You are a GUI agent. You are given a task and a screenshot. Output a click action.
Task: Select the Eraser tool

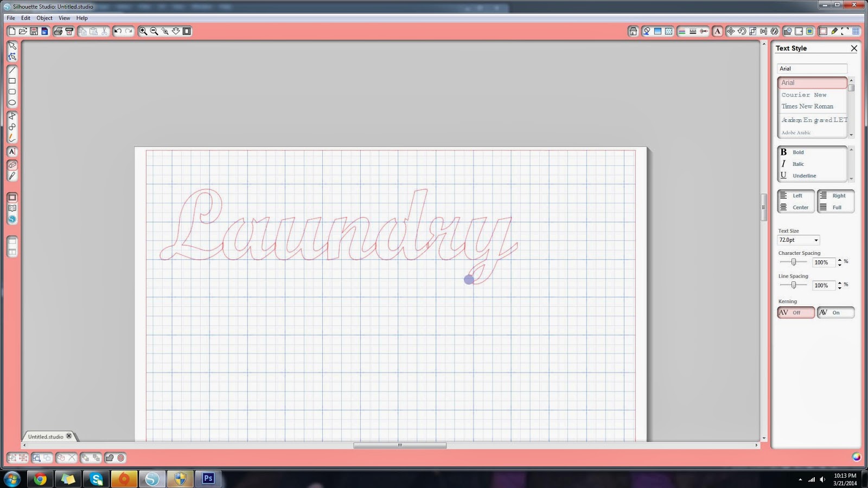pyautogui.click(x=12, y=165)
